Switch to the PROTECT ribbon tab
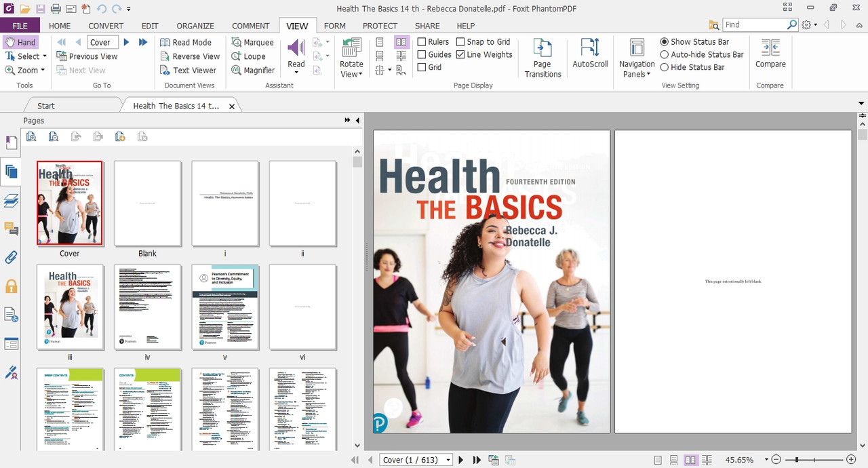868x468 pixels. pos(380,26)
